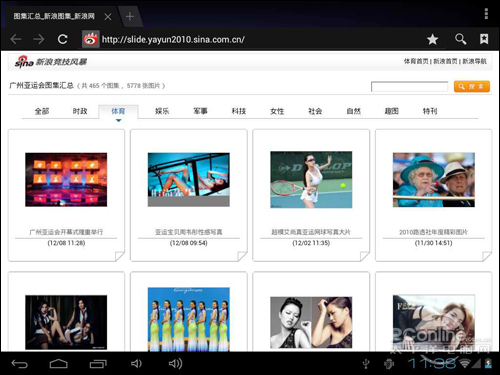Screen dimensions: 500x375
Task: Select the 全部 category tab
Action: click(42, 111)
